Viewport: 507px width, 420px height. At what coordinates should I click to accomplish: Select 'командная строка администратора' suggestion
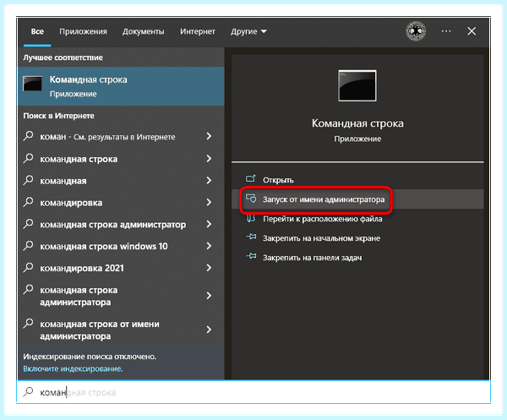(x=121, y=296)
